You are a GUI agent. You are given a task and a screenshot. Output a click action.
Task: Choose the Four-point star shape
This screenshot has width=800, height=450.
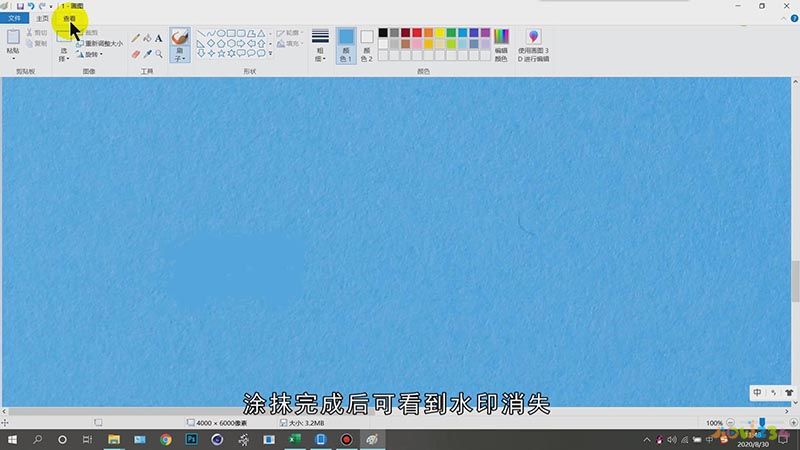click(211, 53)
